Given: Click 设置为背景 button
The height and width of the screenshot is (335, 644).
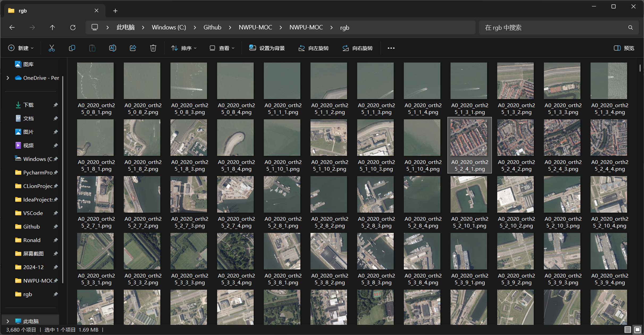Looking at the screenshot, I should pos(267,48).
